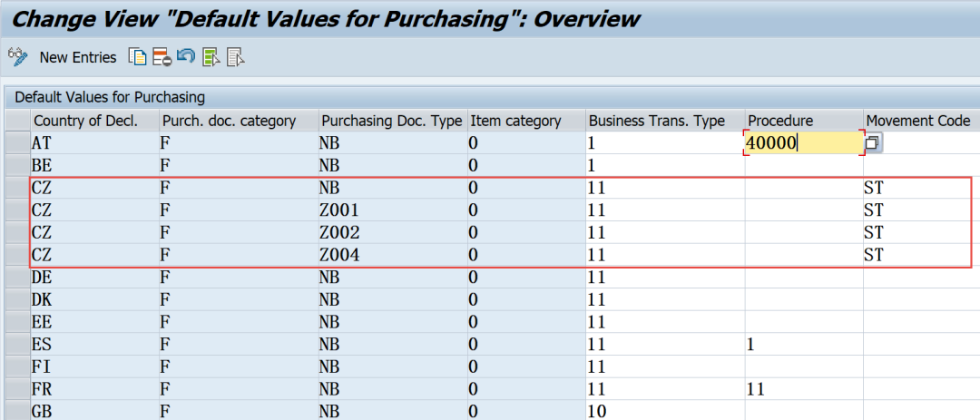This screenshot has height=420, width=980.
Task: Select the AT row selector
Action: click(x=17, y=143)
